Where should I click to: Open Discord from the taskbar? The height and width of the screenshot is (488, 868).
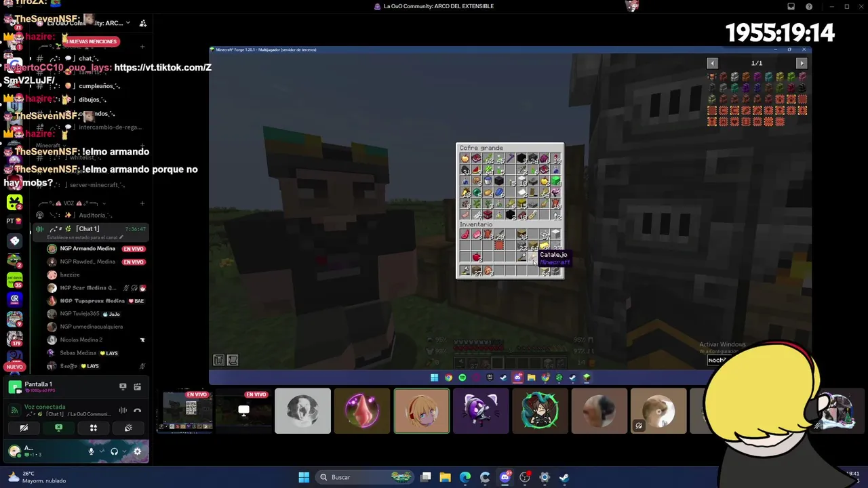505,477
